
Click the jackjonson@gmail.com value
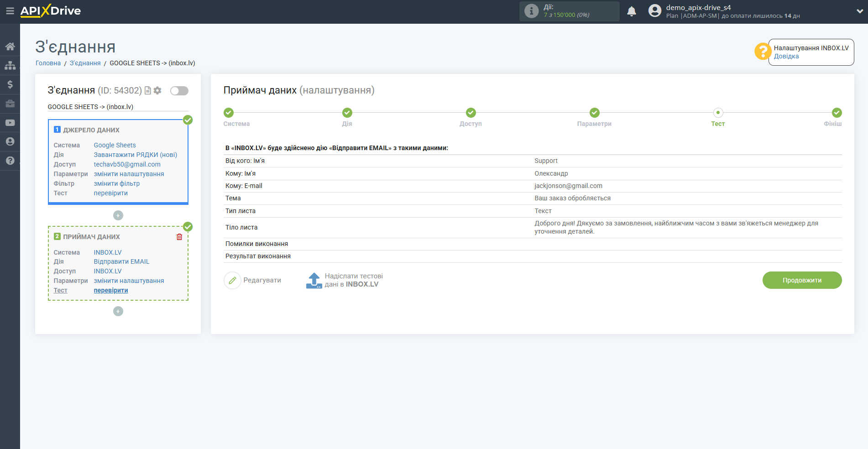click(x=568, y=186)
